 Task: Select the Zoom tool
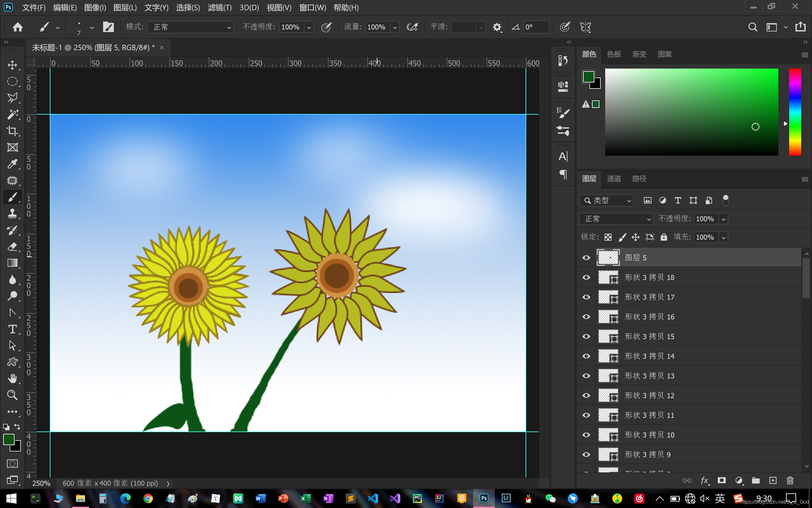click(12, 395)
